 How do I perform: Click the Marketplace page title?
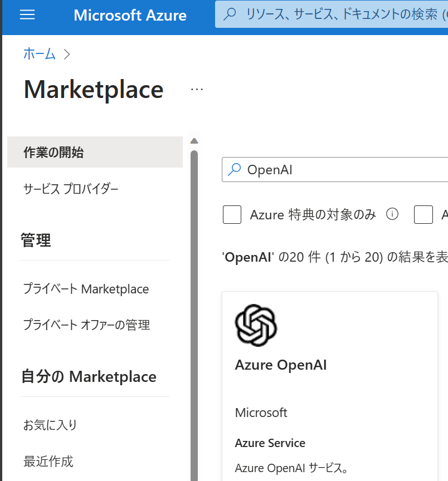click(x=94, y=89)
